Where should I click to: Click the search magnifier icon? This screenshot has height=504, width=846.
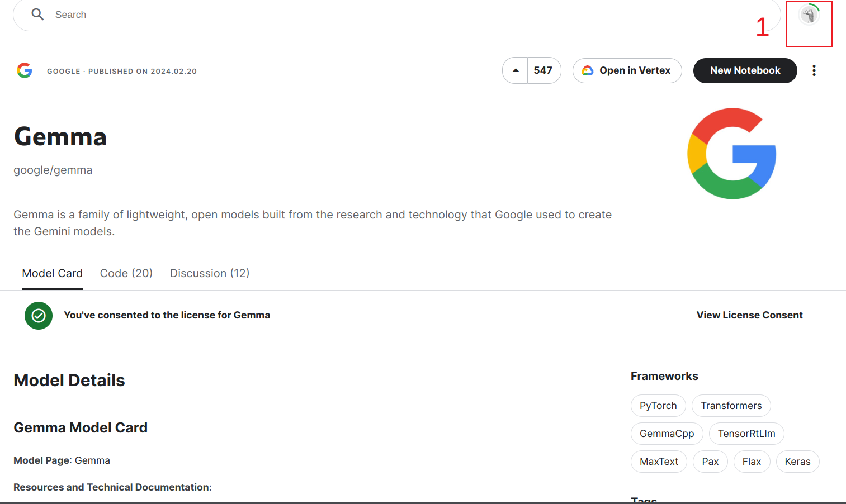37,15
